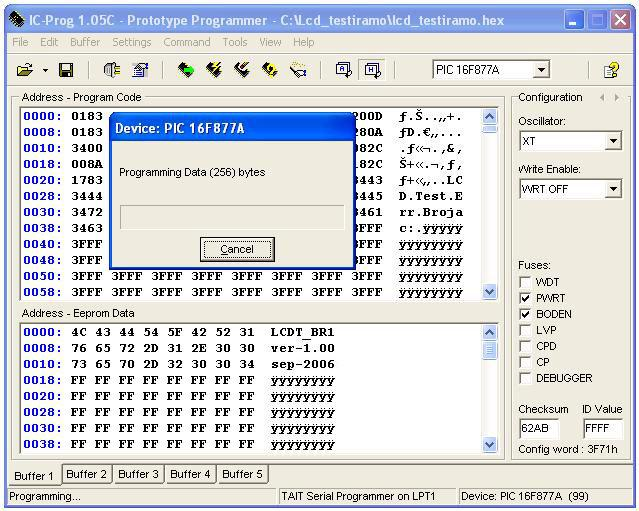Click Eeprom ASCII text sep-2006
Image resolution: width=639 pixels, height=511 pixels.
tap(302, 364)
